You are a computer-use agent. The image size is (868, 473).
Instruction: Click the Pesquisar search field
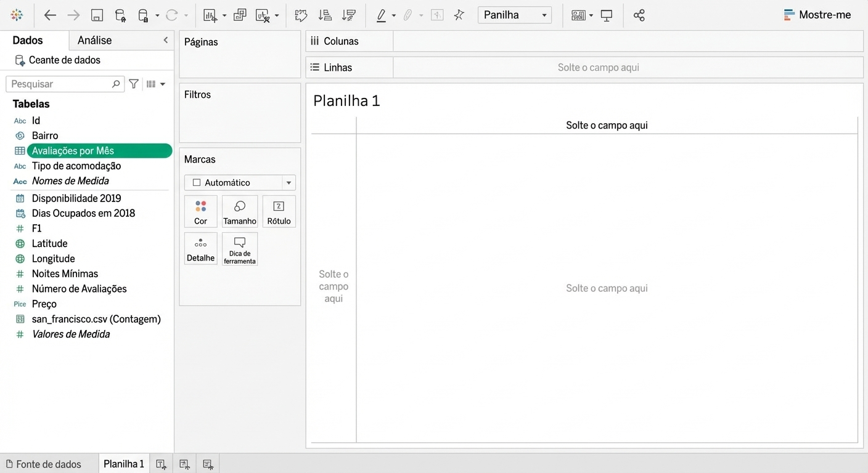tap(60, 84)
